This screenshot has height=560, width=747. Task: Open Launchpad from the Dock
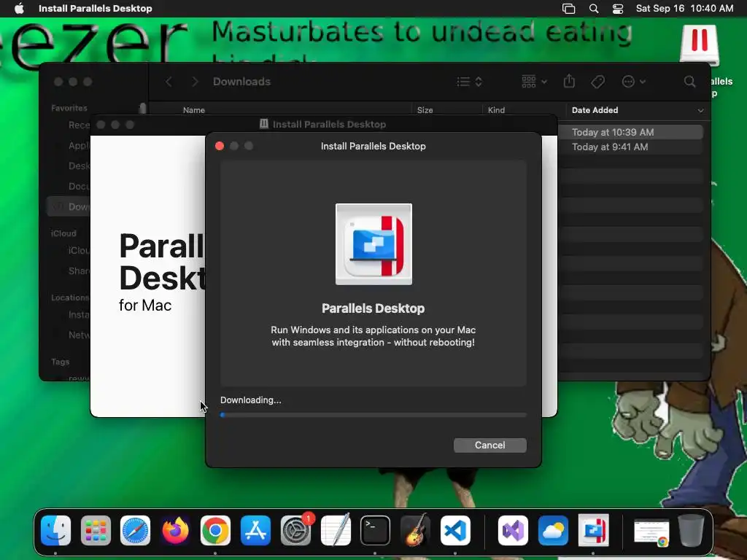point(96,531)
